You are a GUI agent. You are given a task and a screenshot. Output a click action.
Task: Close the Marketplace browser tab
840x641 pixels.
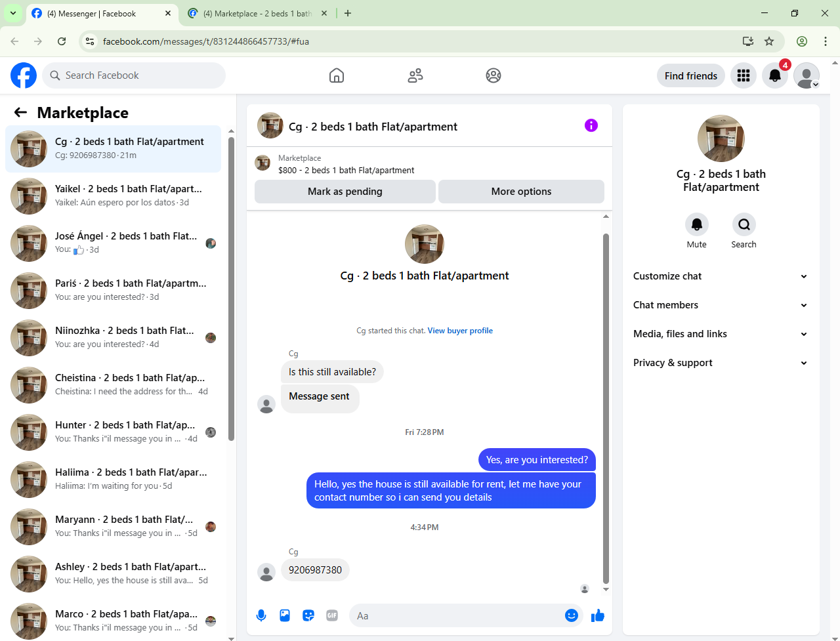(324, 13)
